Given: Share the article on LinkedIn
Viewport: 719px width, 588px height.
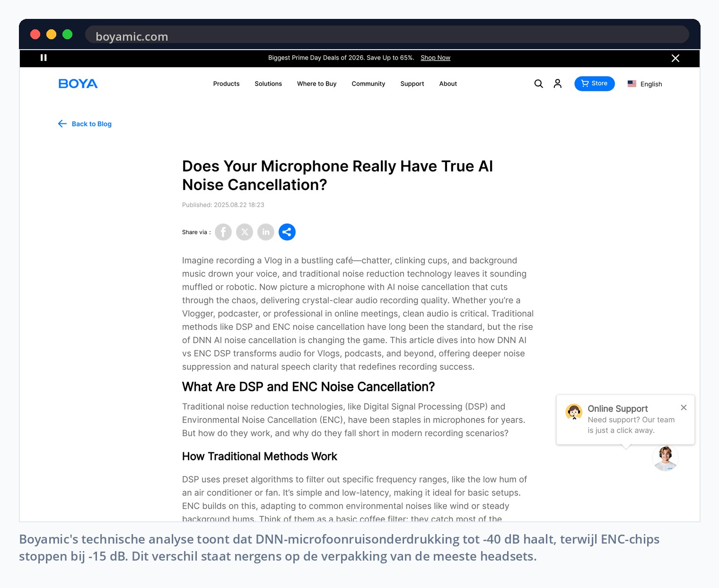Looking at the screenshot, I should pyautogui.click(x=266, y=232).
